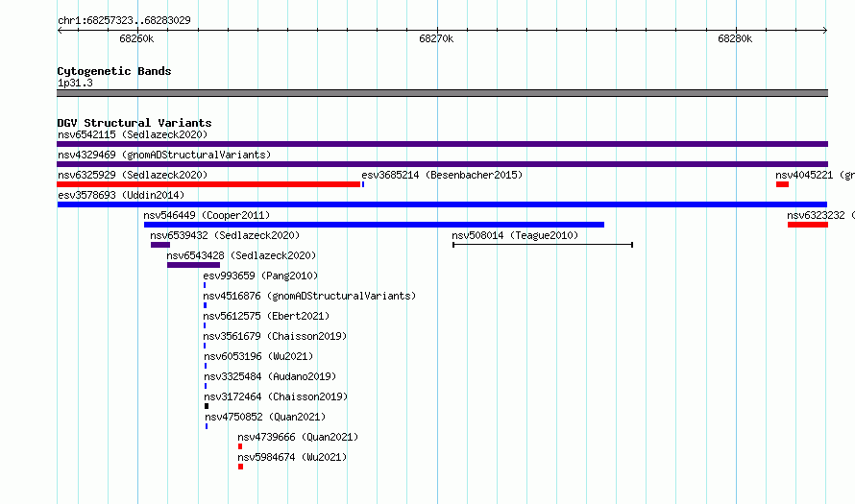The height and width of the screenshot is (504, 855).
Task: Open nsv3561679 (Chaisson2019) label
Action: click(275, 336)
